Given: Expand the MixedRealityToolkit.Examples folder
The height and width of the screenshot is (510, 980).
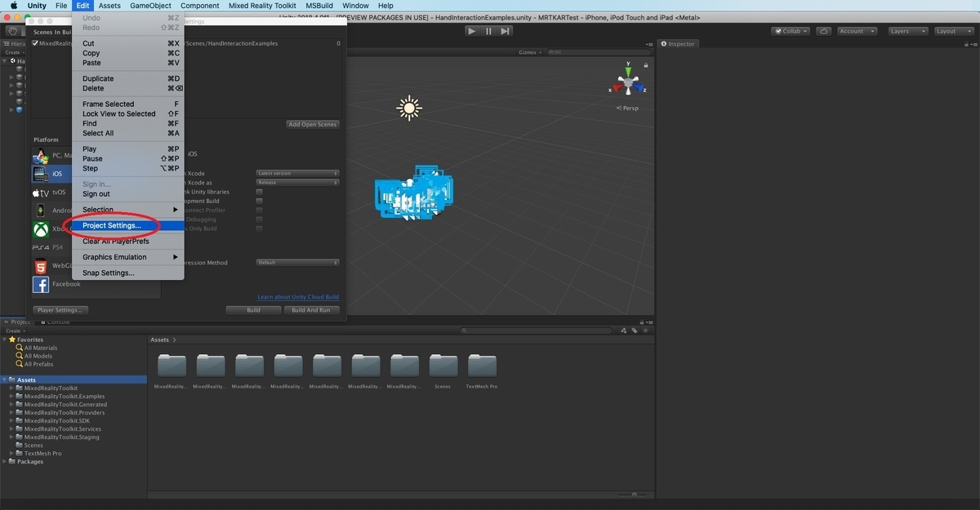Looking at the screenshot, I should [x=11, y=397].
